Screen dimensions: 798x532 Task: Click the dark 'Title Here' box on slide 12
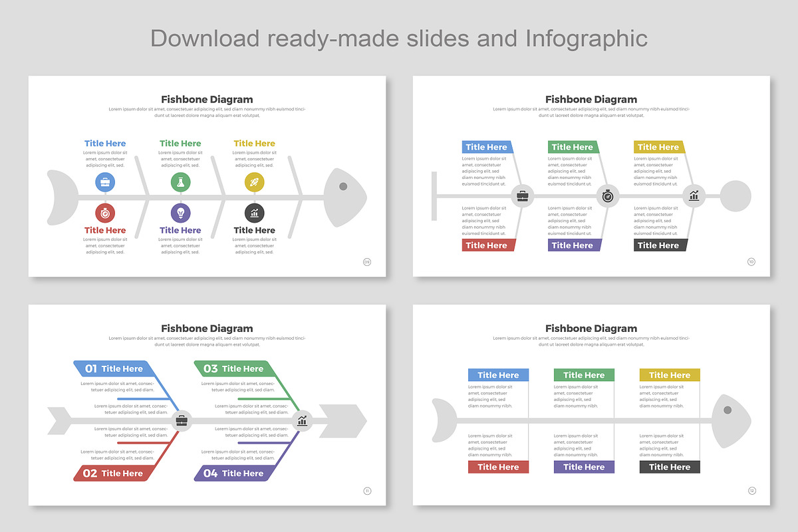[670, 467]
